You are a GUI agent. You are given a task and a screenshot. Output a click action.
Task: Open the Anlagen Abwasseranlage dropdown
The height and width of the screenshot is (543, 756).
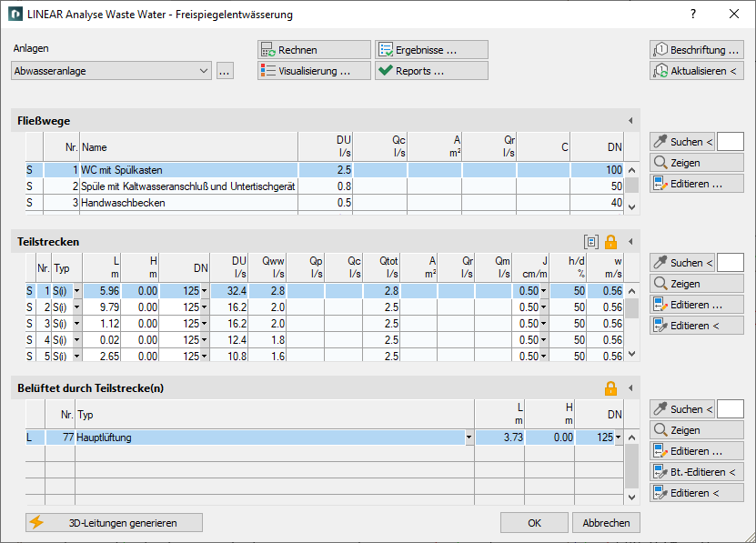111,71
